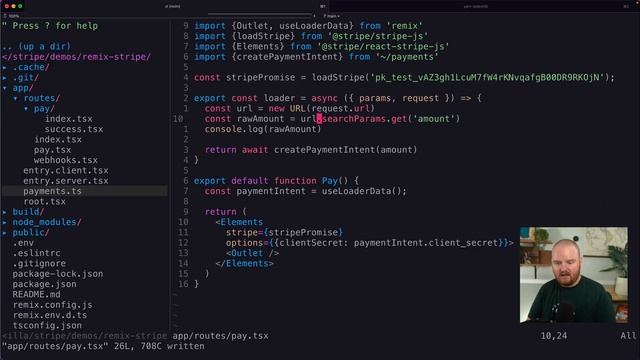
Task: Open success.tsx in the file tree
Action: 74,129
